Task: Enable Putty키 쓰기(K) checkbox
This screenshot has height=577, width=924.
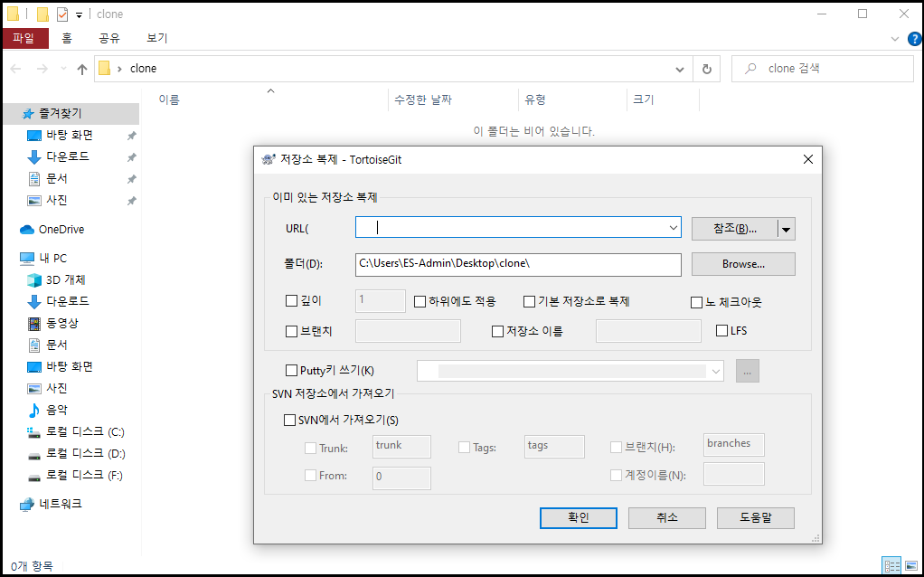Action: [x=291, y=371]
